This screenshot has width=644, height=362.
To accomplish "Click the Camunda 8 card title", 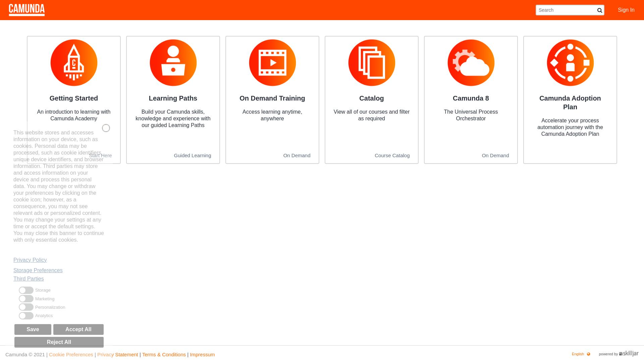I will pyautogui.click(x=471, y=98).
